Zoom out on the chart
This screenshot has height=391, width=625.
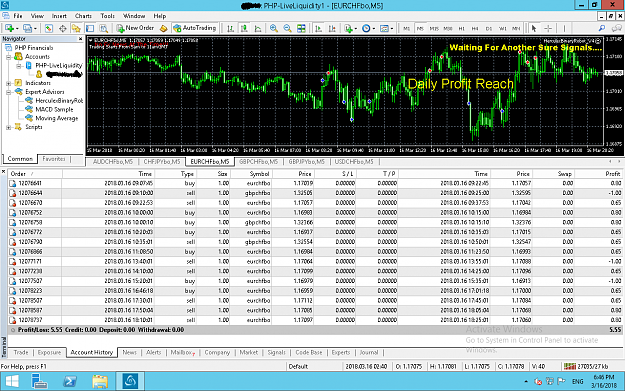287,28
